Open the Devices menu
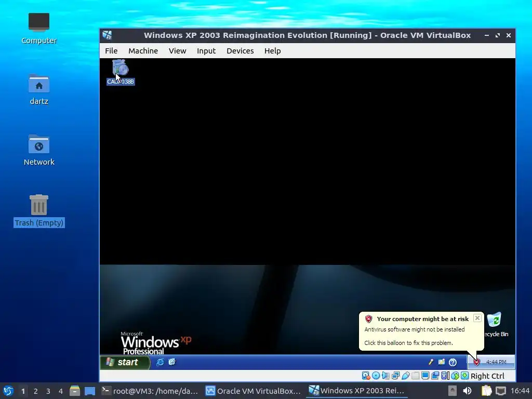This screenshot has height=399, width=532. 240,51
